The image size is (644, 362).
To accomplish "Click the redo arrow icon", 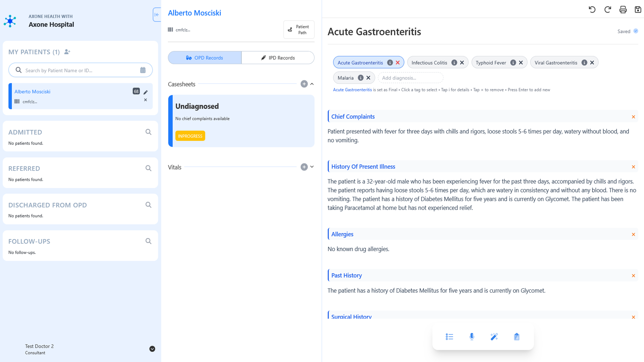I will click(x=607, y=9).
